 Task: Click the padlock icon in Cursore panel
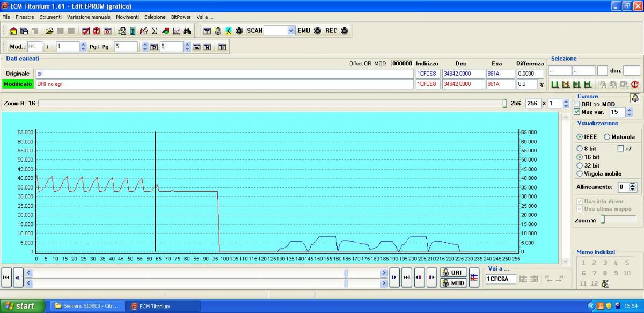click(x=635, y=98)
